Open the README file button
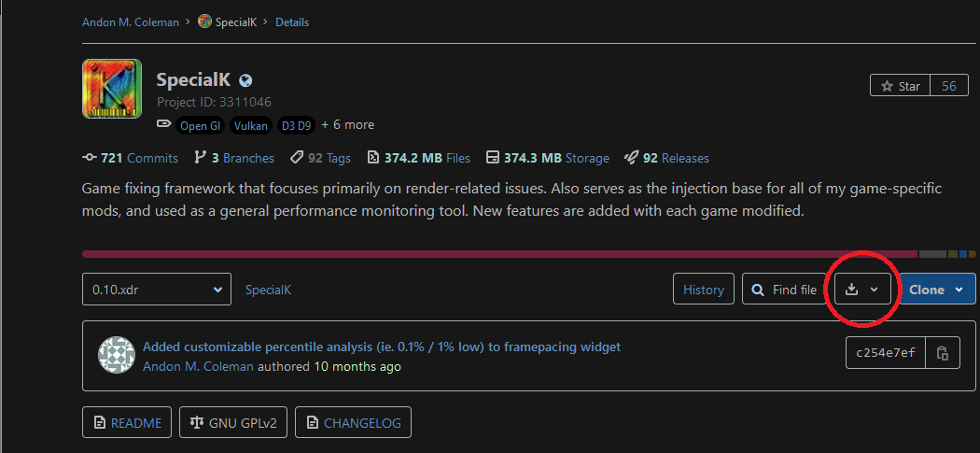This screenshot has height=453, width=980. pos(128,422)
